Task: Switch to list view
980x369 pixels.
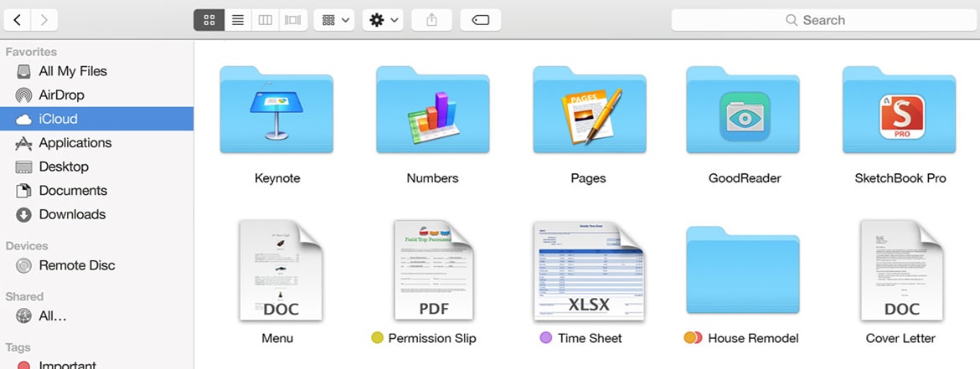Action: pos(238,20)
